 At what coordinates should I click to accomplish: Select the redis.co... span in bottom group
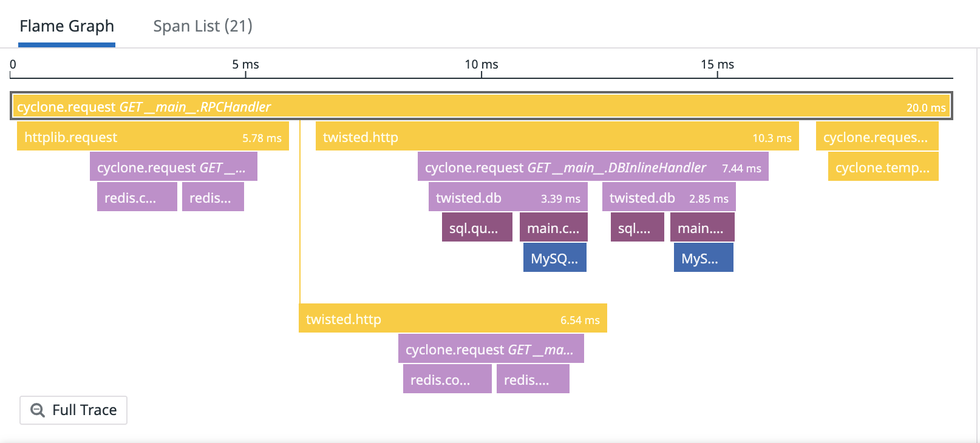(x=447, y=379)
